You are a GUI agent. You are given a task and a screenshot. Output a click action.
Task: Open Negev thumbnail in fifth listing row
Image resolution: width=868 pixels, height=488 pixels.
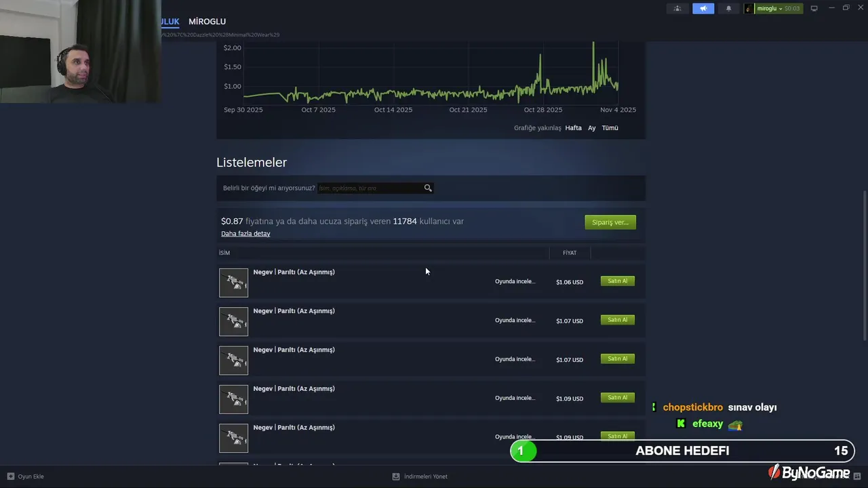pyautogui.click(x=233, y=439)
